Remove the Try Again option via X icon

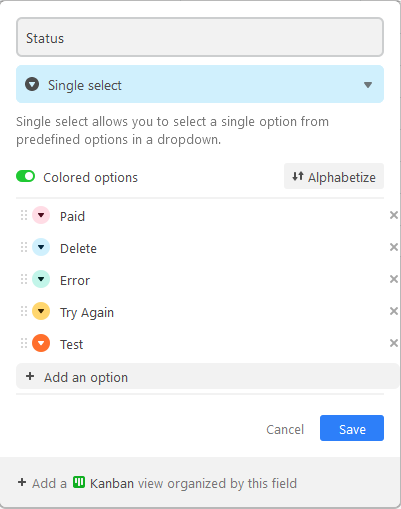point(394,311)
